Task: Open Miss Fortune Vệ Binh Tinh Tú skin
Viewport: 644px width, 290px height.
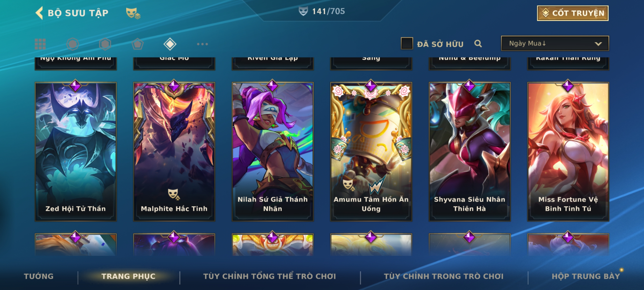Action: point(568,152)
